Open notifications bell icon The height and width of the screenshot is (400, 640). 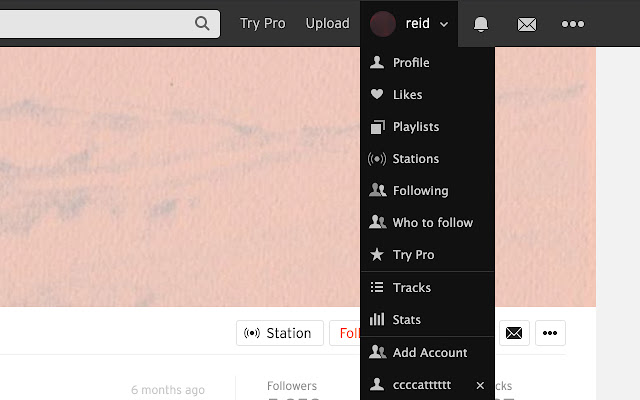(481, 24)
